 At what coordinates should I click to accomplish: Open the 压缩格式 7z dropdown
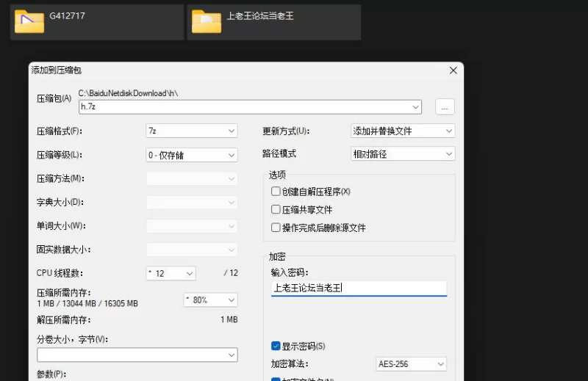[192, 131]
